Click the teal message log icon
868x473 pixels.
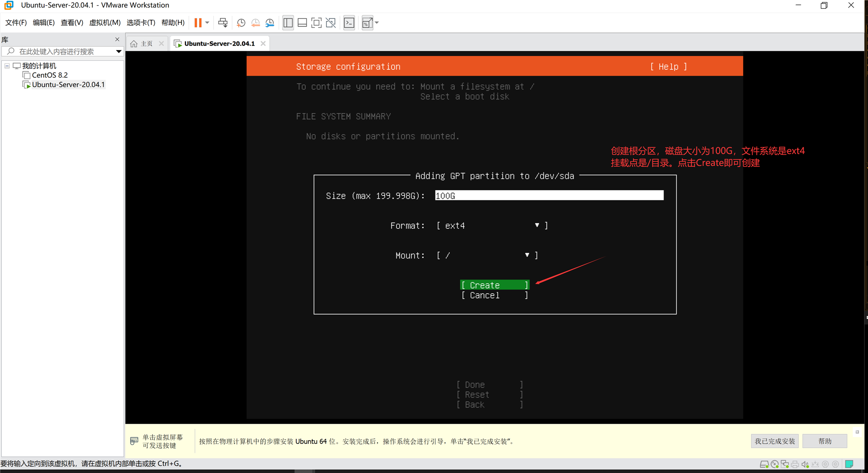850,464
